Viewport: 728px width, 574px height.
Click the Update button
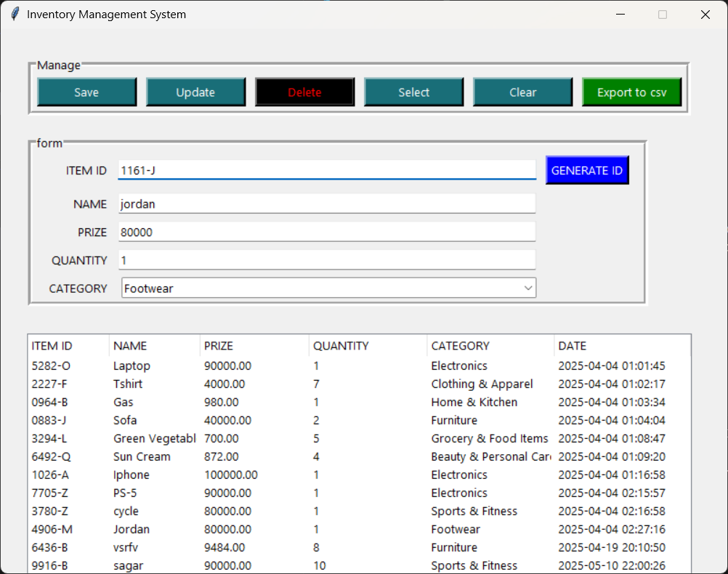tap(195, 92)
